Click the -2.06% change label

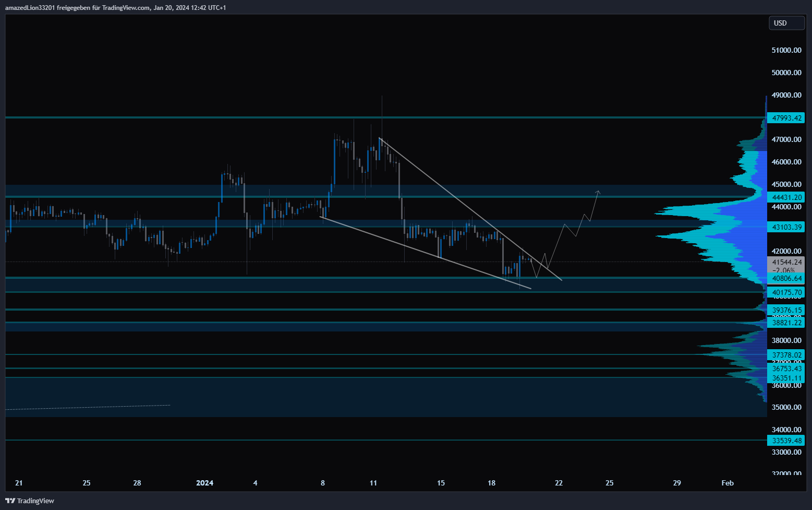(x=783, y=270)
